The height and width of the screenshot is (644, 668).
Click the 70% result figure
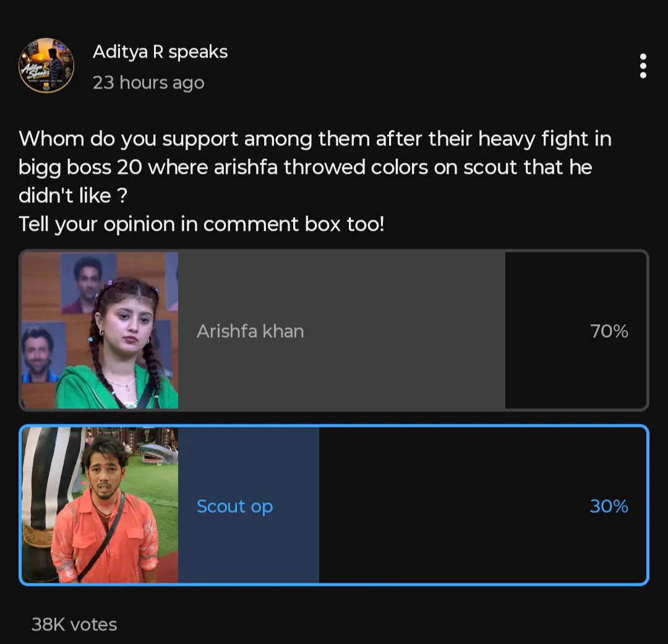[609, 331]
